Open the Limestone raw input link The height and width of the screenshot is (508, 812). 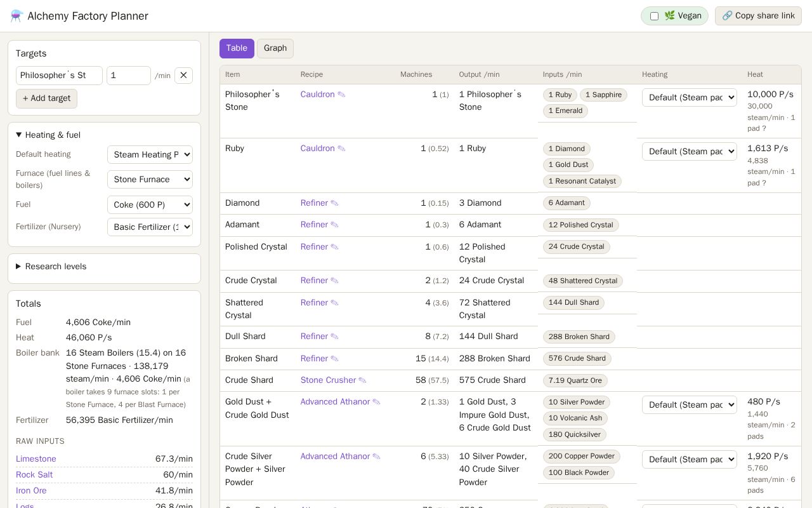pos(36,459)
